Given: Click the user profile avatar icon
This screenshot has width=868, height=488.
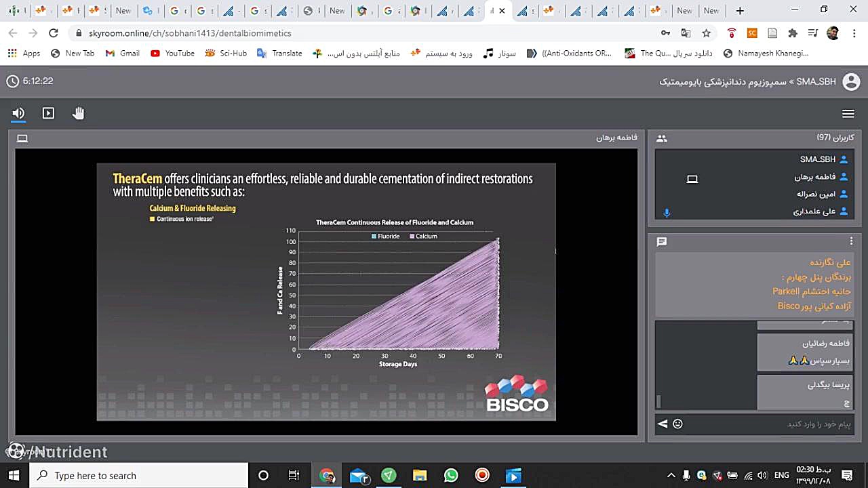Looking at the screenshot, I should click(850, 81).
